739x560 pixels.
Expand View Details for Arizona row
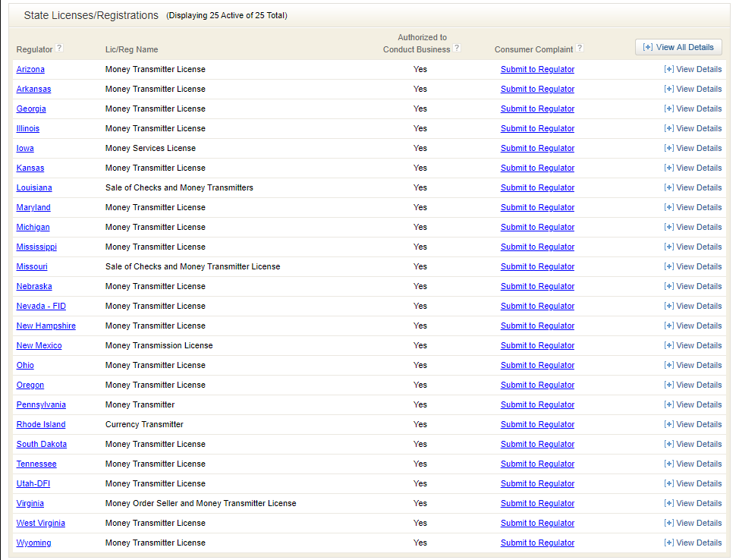click(693, 69)
